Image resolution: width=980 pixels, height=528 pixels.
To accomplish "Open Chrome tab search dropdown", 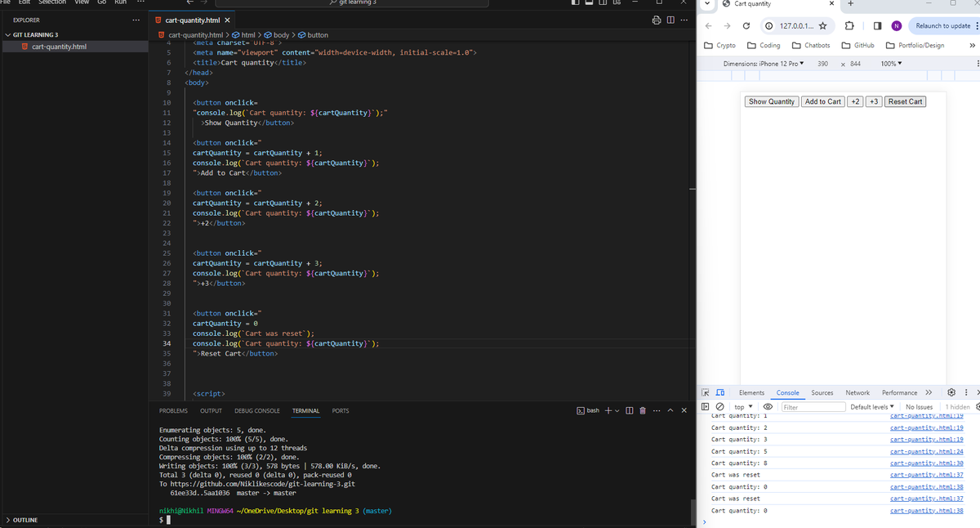I will [x=707, y=4].
